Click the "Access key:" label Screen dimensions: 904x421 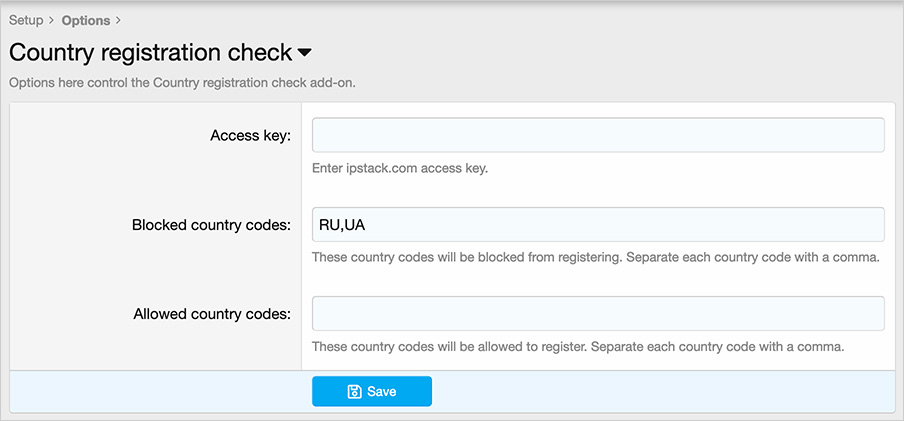click(x=250, y=136)
